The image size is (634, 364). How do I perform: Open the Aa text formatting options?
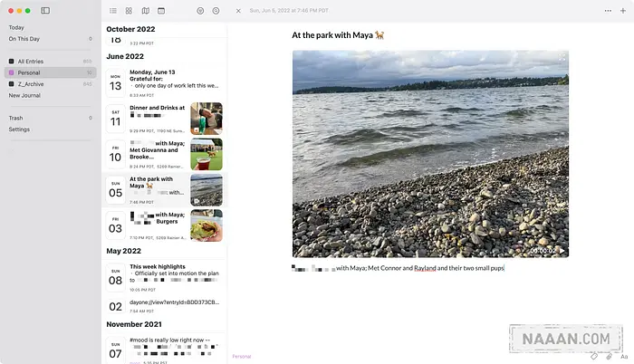(x=623, y=357)
